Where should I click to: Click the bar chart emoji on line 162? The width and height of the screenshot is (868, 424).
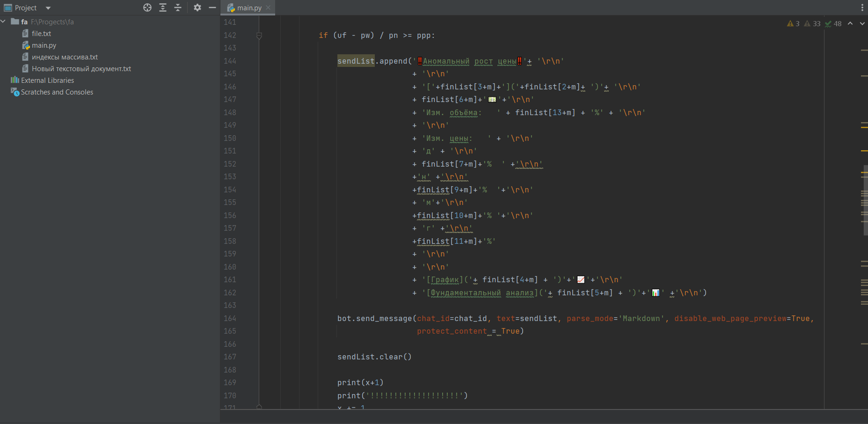pos(656,292)
